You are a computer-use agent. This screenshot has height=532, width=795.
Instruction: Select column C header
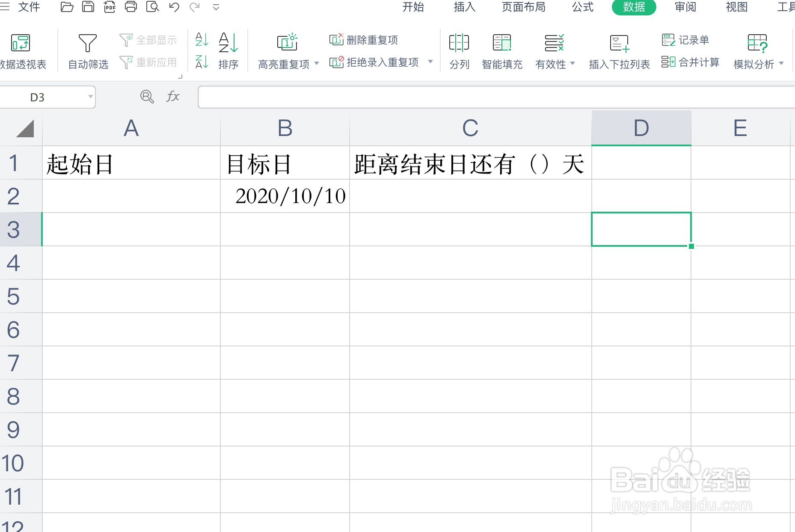471,128
